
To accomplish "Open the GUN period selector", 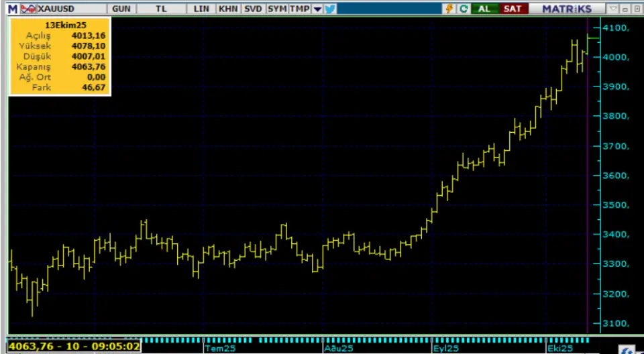I will click(x=121, y=9).
